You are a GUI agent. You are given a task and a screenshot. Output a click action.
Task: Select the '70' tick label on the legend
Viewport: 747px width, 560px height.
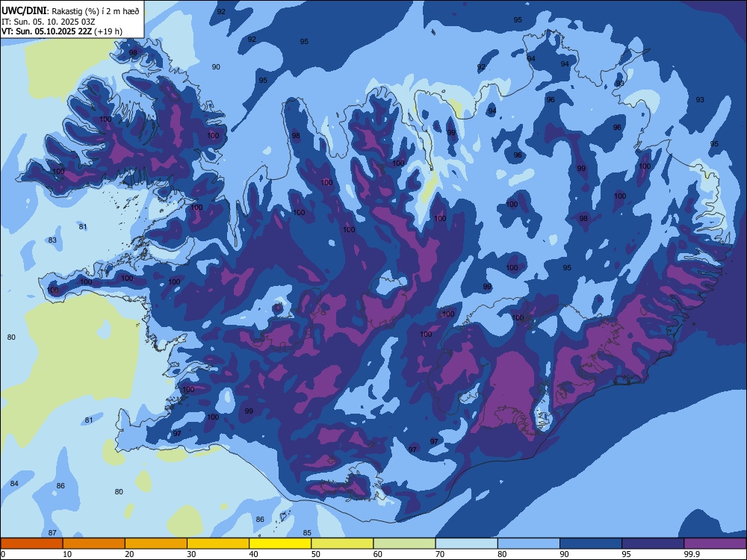(x=440, y=554)
